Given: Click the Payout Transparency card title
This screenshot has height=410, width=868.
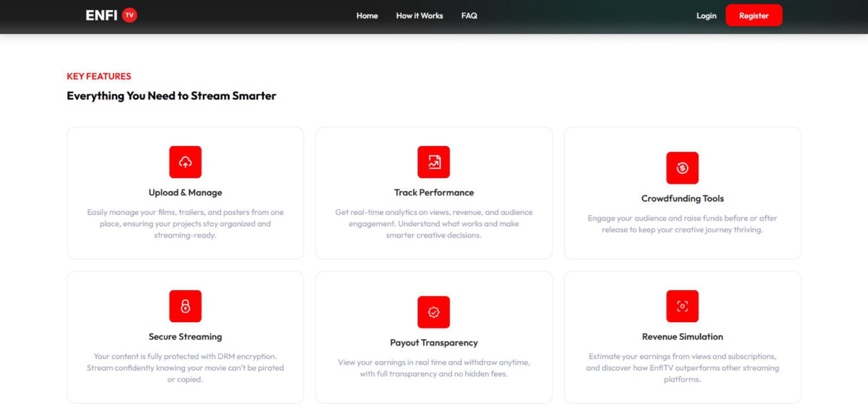Looking at the screenshot, I should [x=434, y=343].
